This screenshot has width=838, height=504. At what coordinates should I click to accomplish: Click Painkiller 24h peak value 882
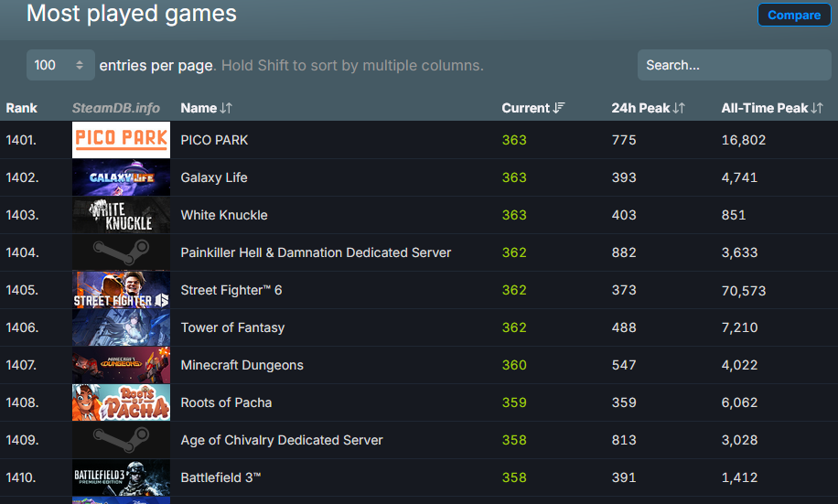624,252
